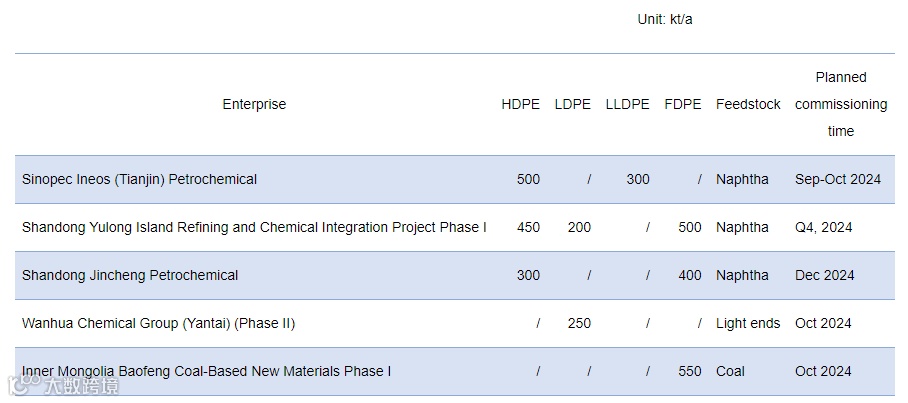Click the 'Light ends' feedstock cell
This screenshot has height=403, width=908.
[748, 323]
